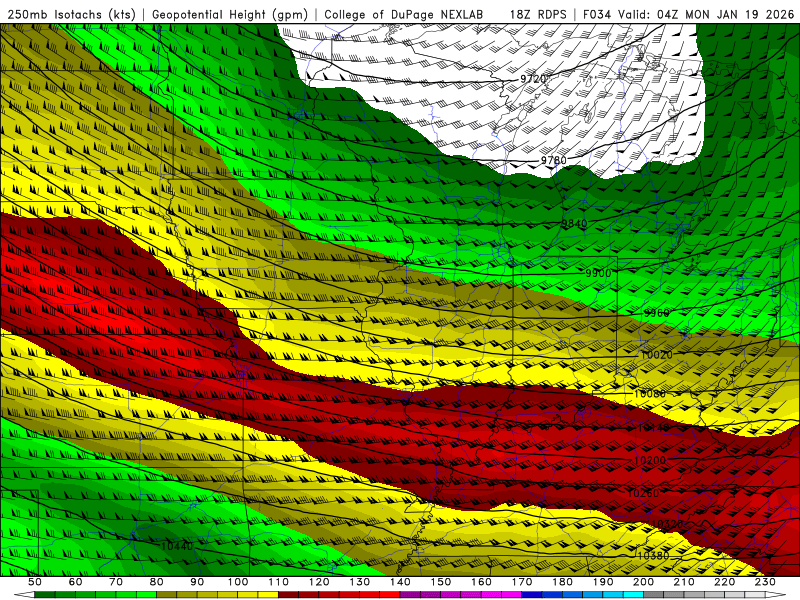Image resolution: width=800 pixels, height=600 pixels.
Task: Click the 'Geopotential Height (gpm)' title text
Action: pyautogui.click(x=230, y=15)
